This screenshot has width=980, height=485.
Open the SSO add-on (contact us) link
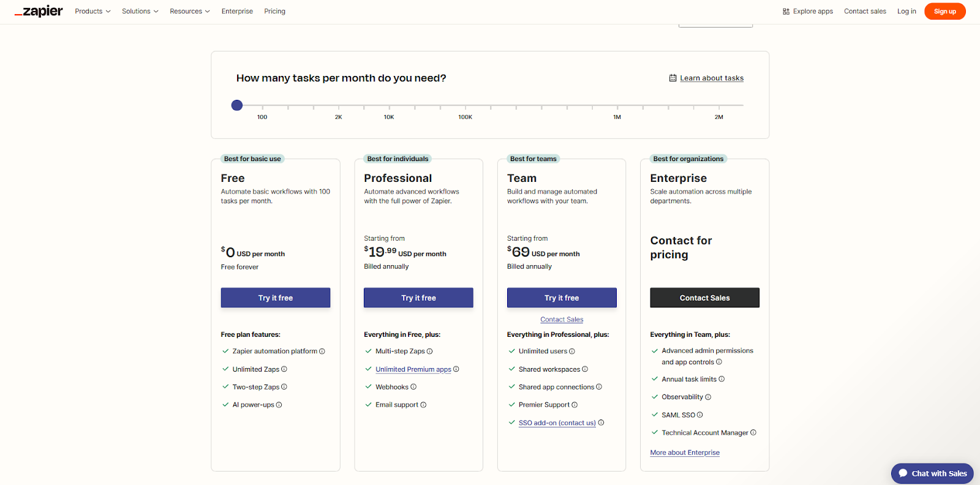point(557,423)
